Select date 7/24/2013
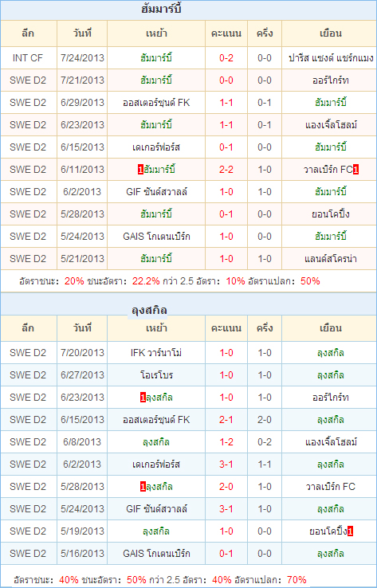The width and height of the screenshot is (377, 588). [x=83, y=57]
